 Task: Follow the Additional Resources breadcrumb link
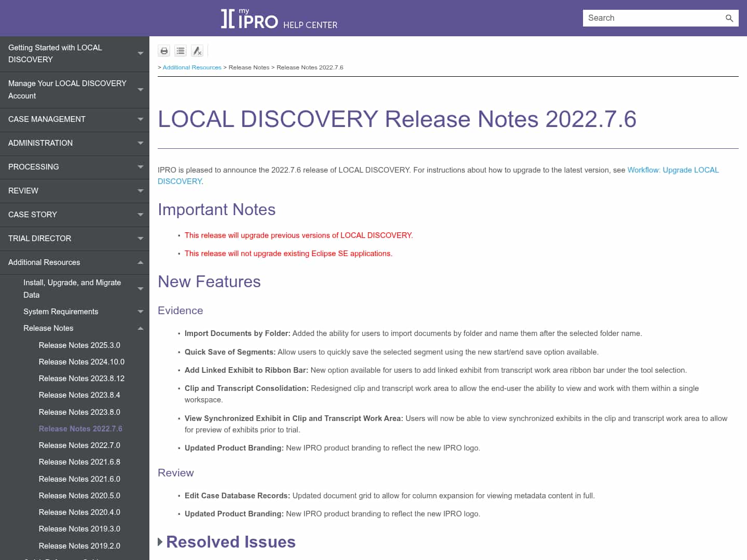(192, 67)
